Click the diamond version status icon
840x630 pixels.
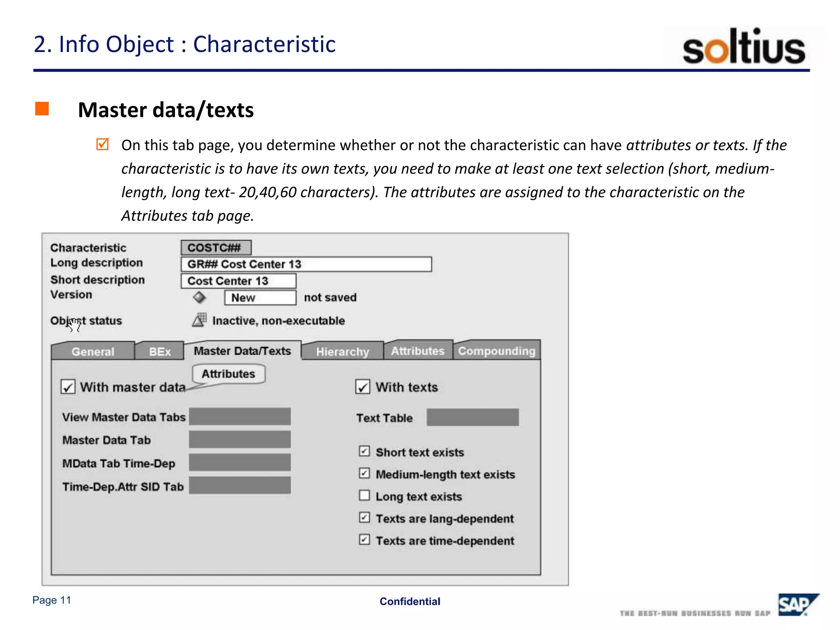click(x=199, y=297)
